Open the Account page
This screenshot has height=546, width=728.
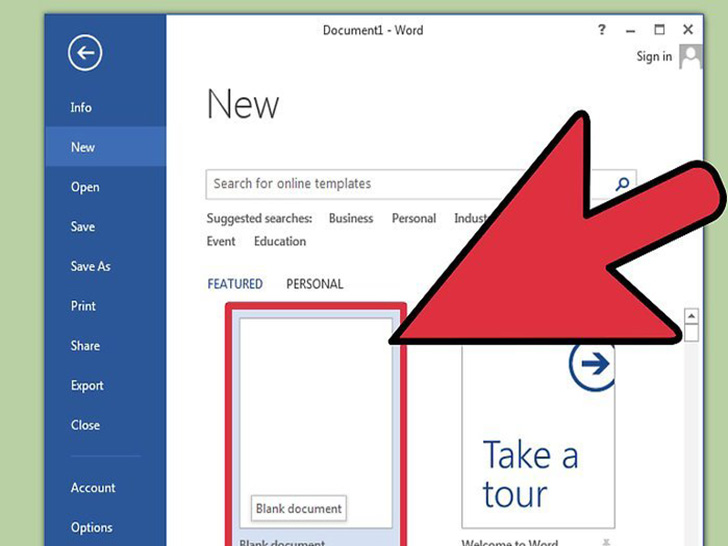93,488
